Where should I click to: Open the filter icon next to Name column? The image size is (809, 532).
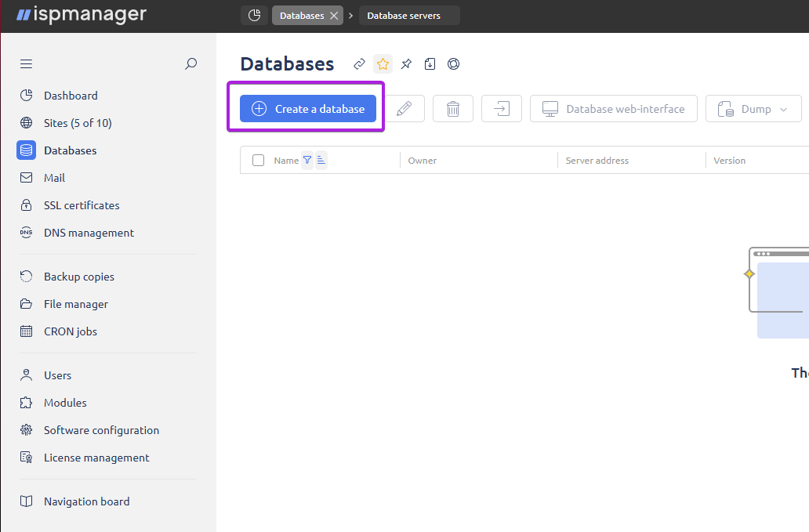pos(307,160)
